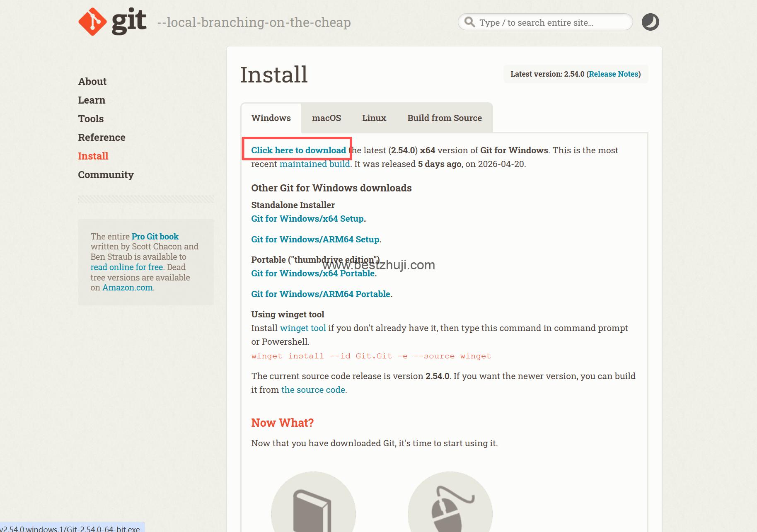Image resolution: width=757 pixels, height=532 pixels.
Task: Switch to the macOS tab
Action: point(327,118)
